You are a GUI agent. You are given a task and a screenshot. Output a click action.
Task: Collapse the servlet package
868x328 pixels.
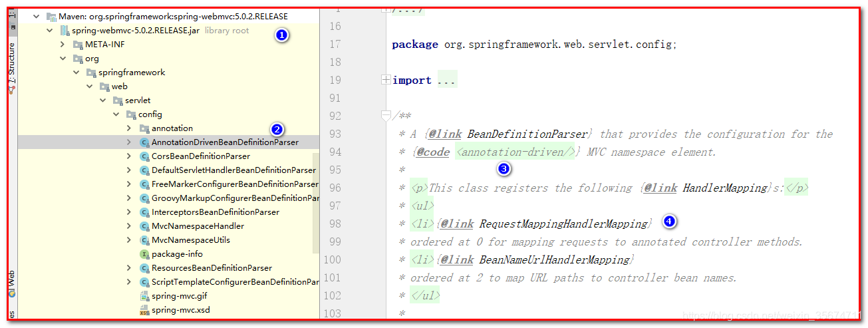(x=102, y=100)
